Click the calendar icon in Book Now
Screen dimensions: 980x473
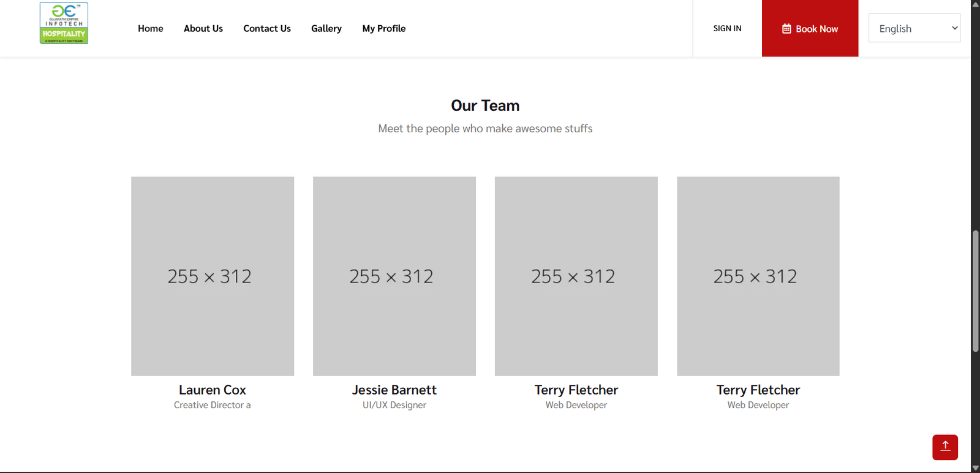coord(786,29)
